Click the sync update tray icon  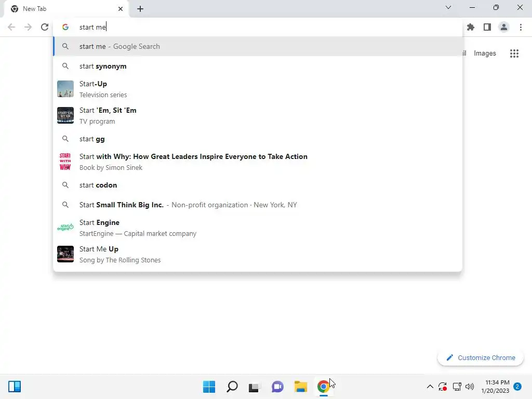pyautogui.click(x=443, y=387)
